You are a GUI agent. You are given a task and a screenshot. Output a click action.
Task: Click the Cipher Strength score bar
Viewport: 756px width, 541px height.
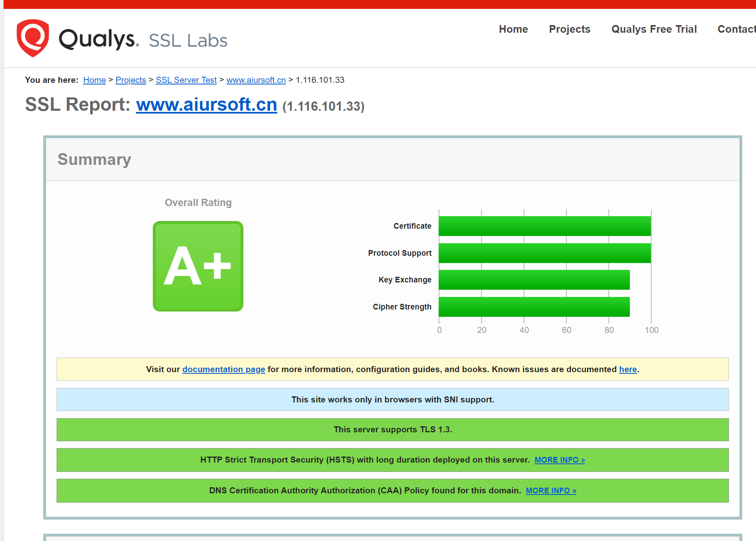(534, 307)
